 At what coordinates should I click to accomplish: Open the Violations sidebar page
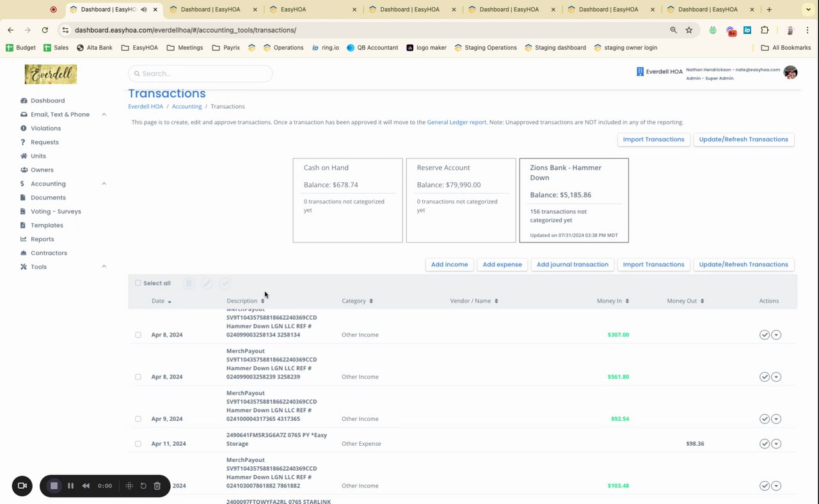pyautogui.click(x=45, y=129)
